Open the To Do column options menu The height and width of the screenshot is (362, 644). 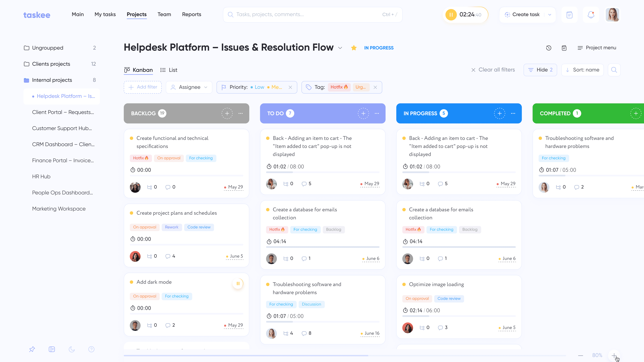377,113
